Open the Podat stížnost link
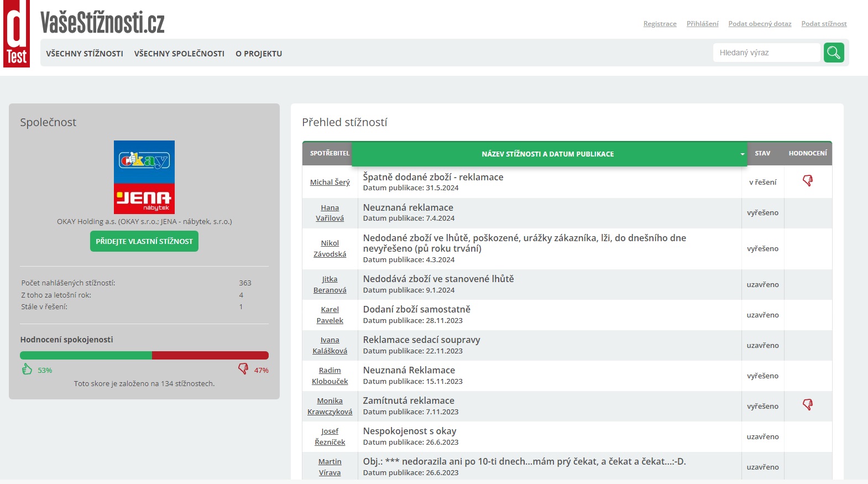Screen dimensions: 868x484 824,24
